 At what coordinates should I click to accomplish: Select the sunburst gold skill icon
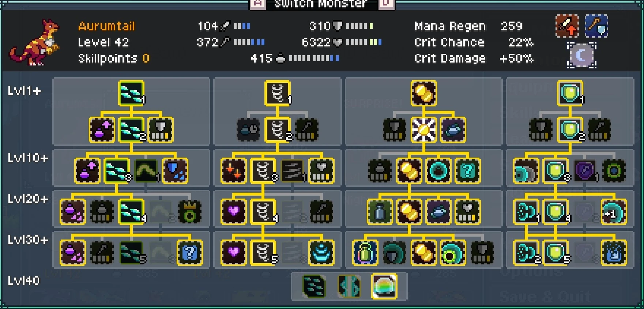coord(423,130)
